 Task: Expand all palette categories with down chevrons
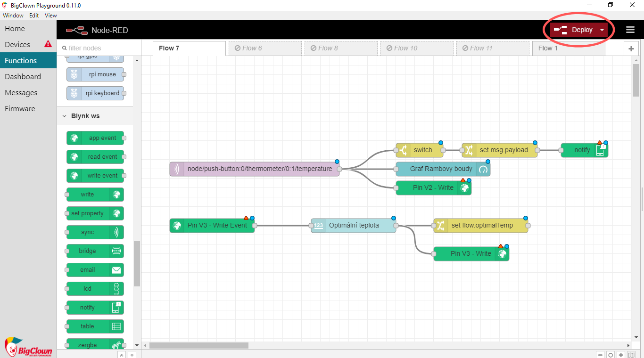pyautogui.click(x=132, y=355)
